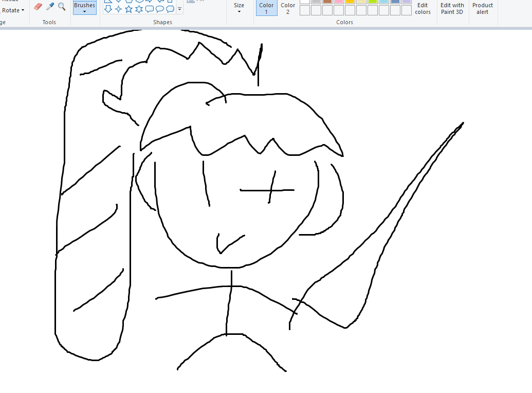Select the Magnifier zoom tool

(x=62, y=7)
